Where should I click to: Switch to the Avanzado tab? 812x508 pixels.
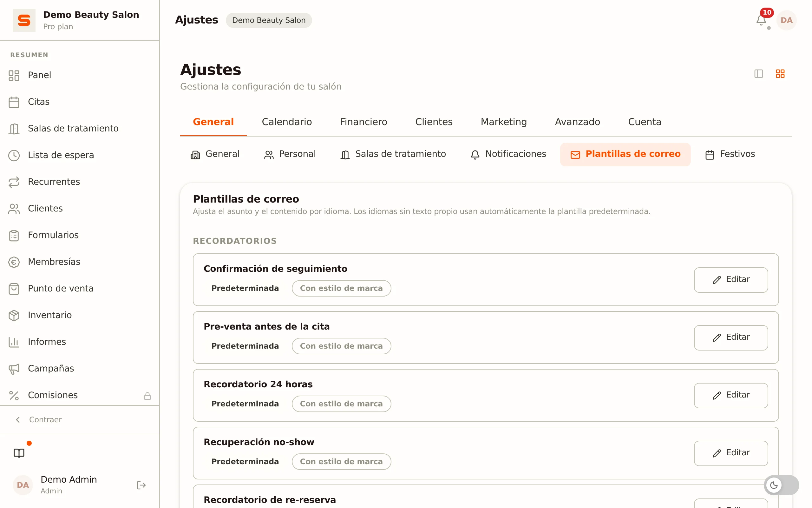tap(577, 122)
